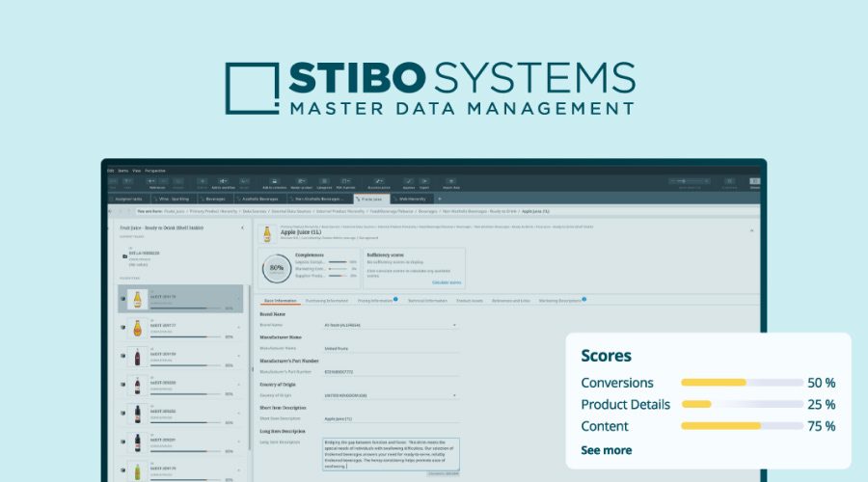This screenshot has height=482, width=868.
Task: Click the Import data toolbar icon
Action: [x=451, y=183]
